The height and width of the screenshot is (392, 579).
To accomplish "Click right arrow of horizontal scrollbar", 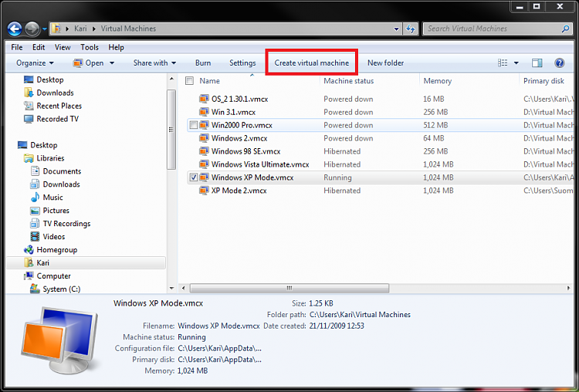I will tap(568, 288).
